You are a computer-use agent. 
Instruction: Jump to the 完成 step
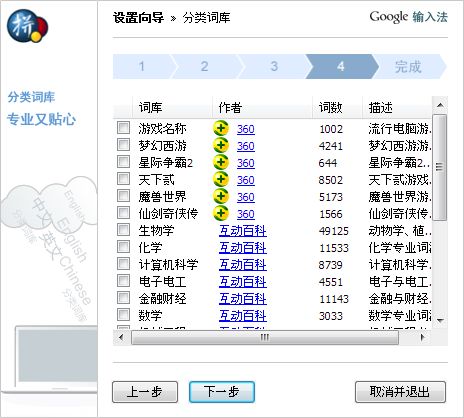click(408, 66)
